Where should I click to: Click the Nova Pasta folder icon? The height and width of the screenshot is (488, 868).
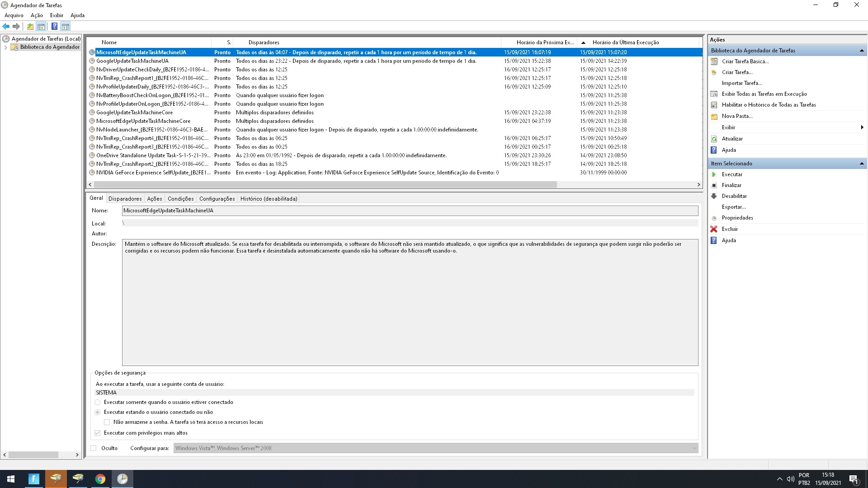click(714, 116)
